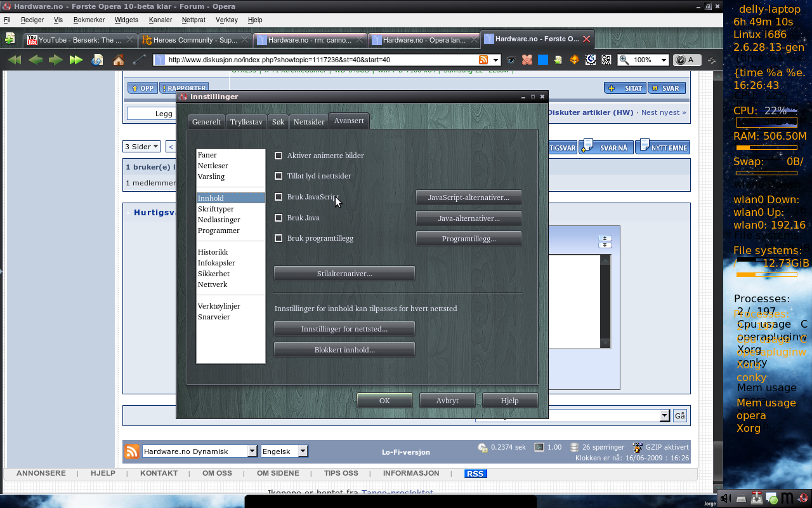This screenshot has width=812, height=508.
Task: Check the Bruk programtillegg option
Action: (278, 238)
